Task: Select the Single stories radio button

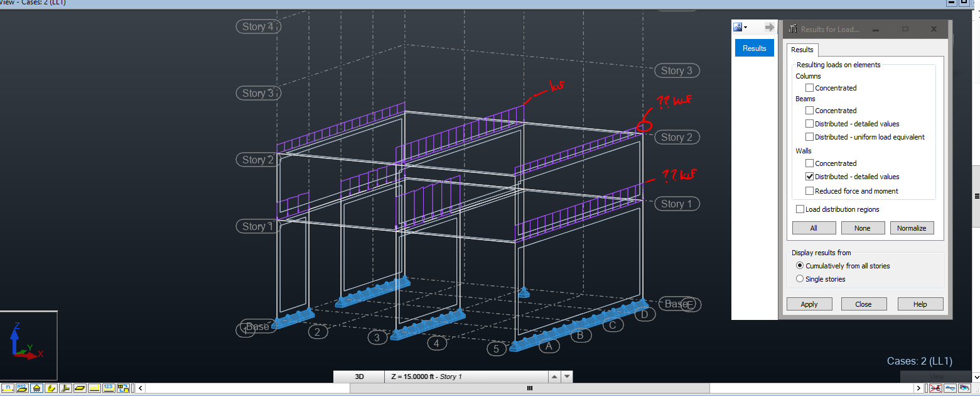Action: [x=800, y=278]
